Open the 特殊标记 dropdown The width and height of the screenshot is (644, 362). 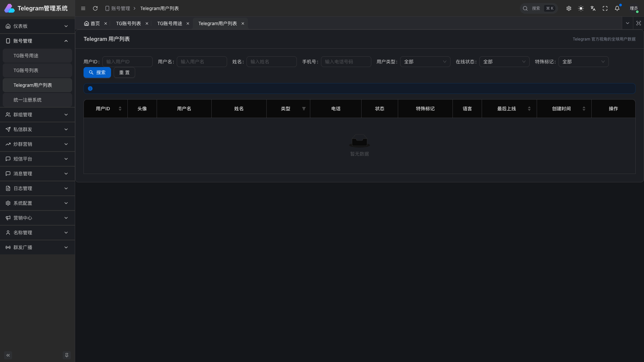(x=583, y=62)
